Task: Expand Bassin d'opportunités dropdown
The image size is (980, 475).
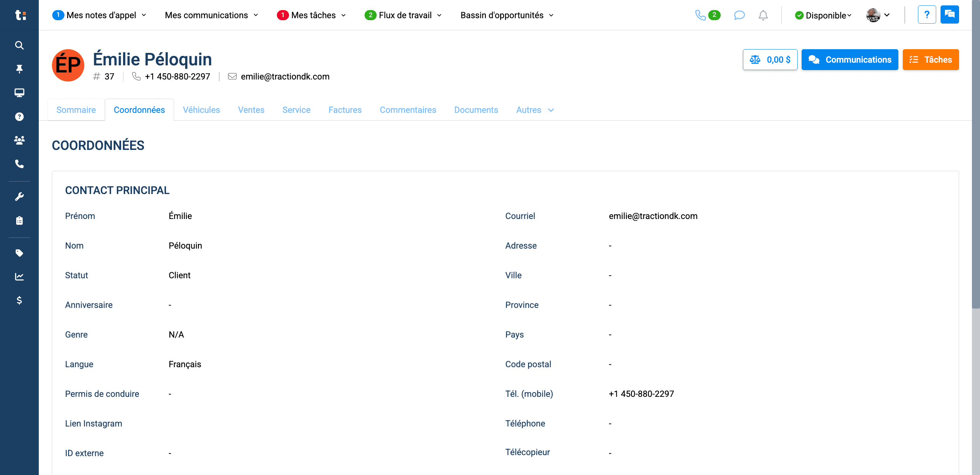Action: 507,15
